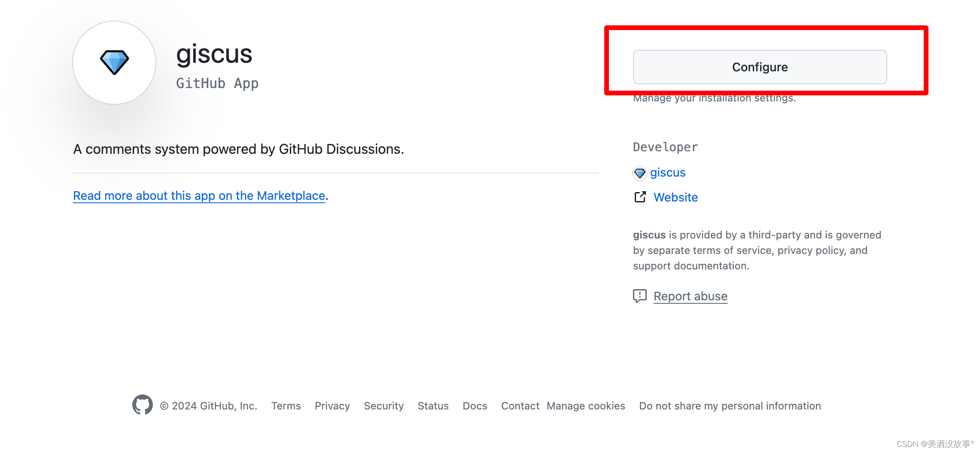This screenshot has width=980, height=452.
Task: Click the giscus diamond app logo
Action: [114, 63]
